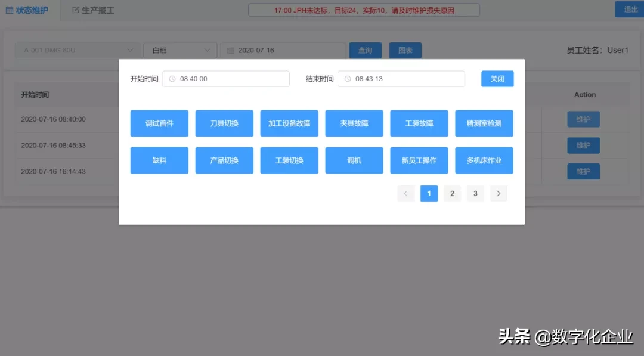Screen dimensions: 644x356
Task: Click the clock icon in the 开始时间 field
Action: 171,78
